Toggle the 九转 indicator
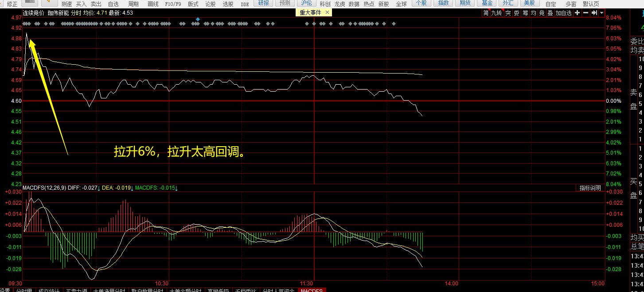644x292 pixels. coord(496,13)
